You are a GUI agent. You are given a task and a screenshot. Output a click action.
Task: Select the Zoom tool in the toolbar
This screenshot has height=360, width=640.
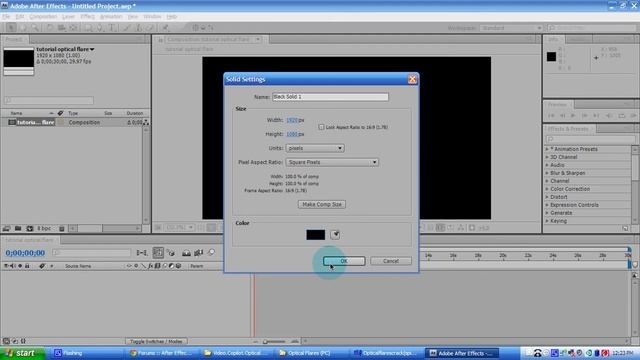35,28
